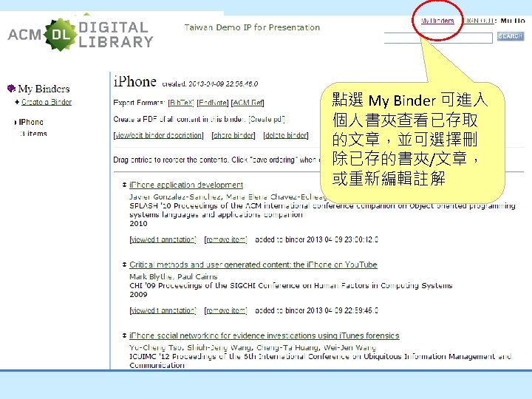The image size is (532, 399).
Task: Click the binder created date text
Action: [210, 83]
